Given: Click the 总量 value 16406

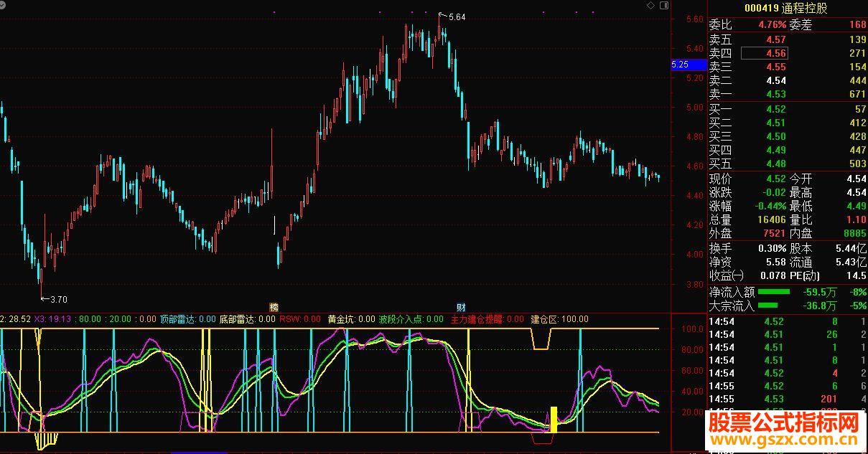Looking at the screenshot, I should click(x=772, y=219).
